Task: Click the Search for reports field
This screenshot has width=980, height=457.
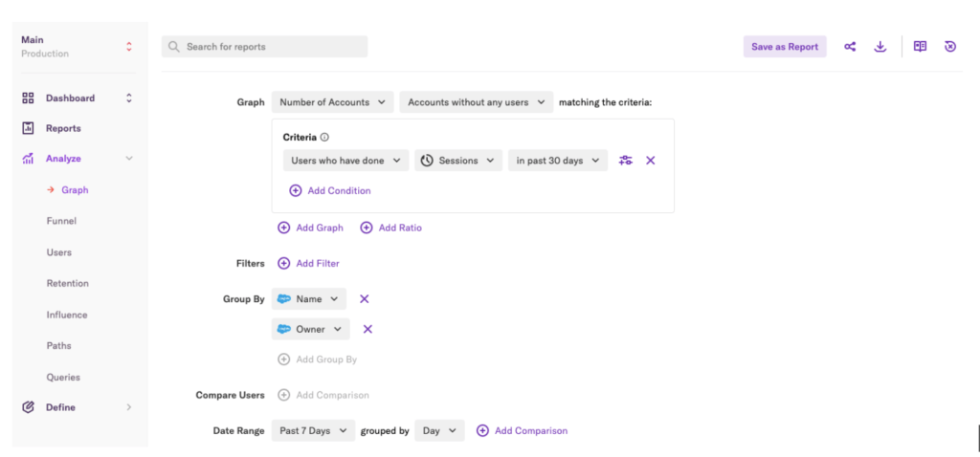Action: (x=265, y=47)
